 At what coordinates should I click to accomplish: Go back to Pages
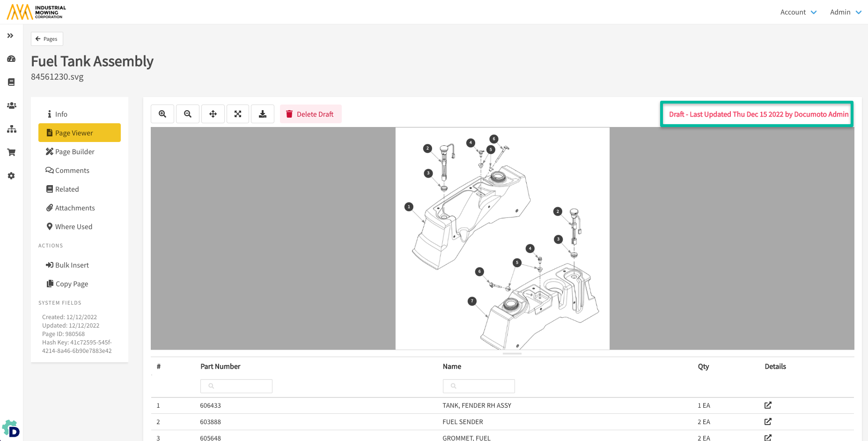[47, 39]
